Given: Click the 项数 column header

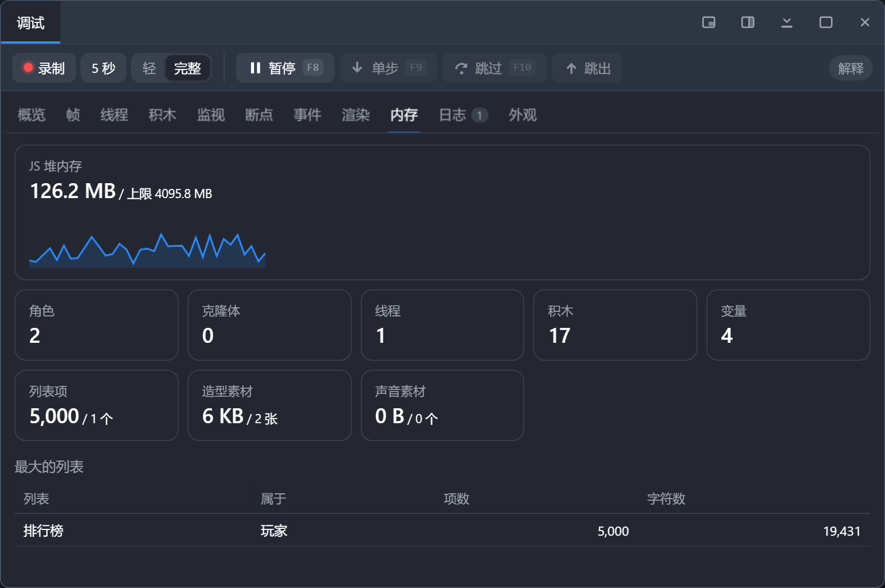Looking at the screenshot, I should [x=456, y=498].
